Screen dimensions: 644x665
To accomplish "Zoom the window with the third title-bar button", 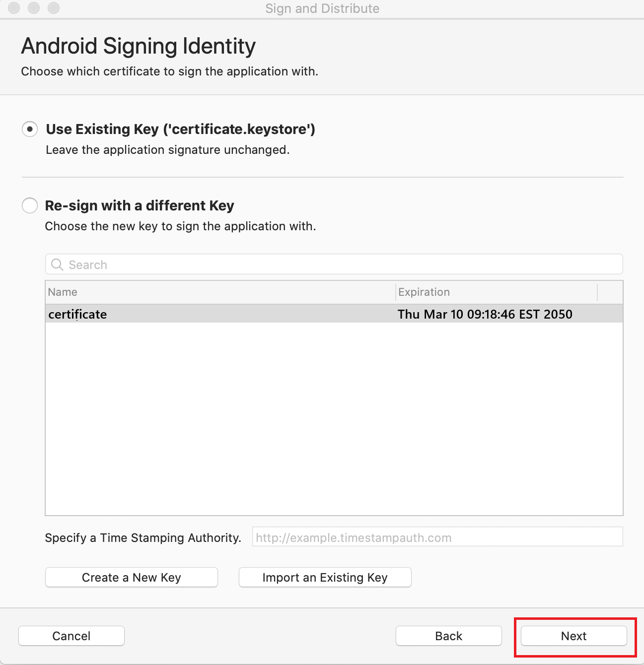I will 54,8.
